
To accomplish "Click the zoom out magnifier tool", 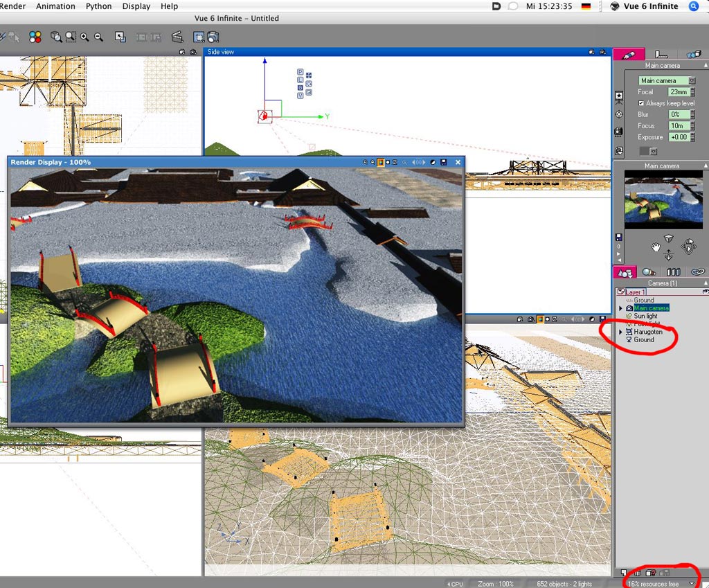I will tap(98, 37).
